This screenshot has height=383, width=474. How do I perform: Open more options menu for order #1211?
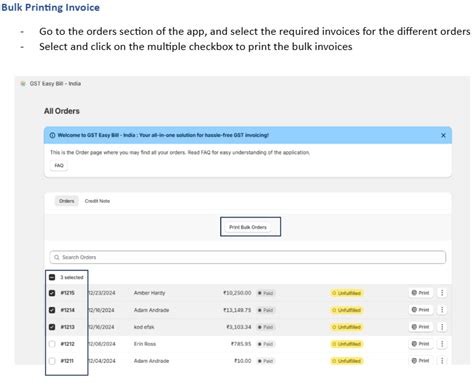point(442,361)
